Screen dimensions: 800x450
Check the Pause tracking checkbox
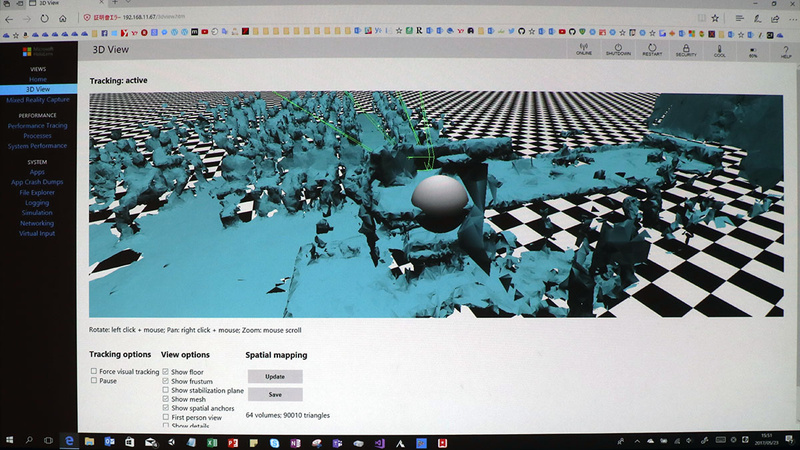[x=94, y=380]
